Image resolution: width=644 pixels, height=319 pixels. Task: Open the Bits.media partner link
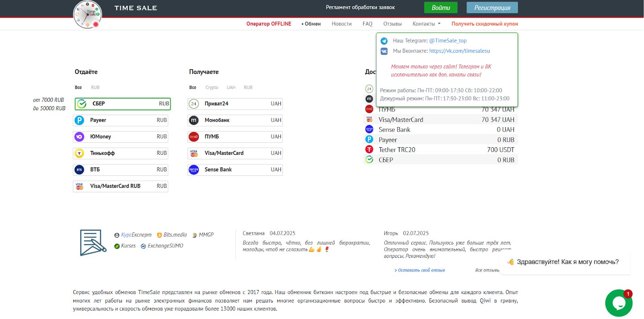(x=172, y=235)
